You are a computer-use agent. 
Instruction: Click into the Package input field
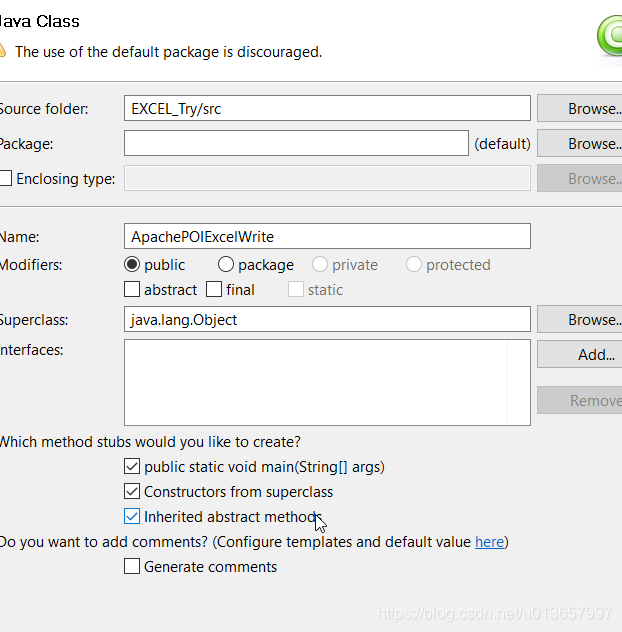(296, 143)
